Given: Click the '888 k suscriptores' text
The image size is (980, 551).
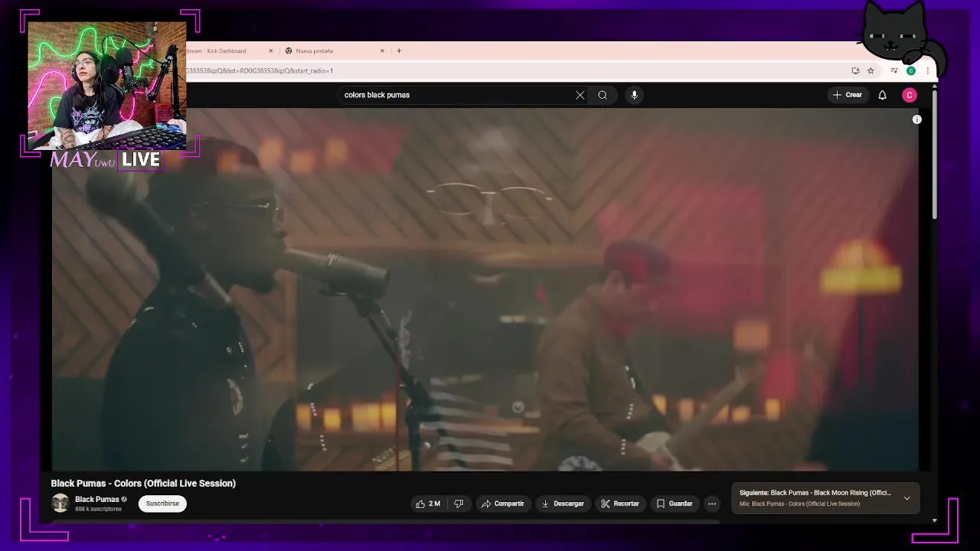Looking at the screenshot, I should [98, 509].
